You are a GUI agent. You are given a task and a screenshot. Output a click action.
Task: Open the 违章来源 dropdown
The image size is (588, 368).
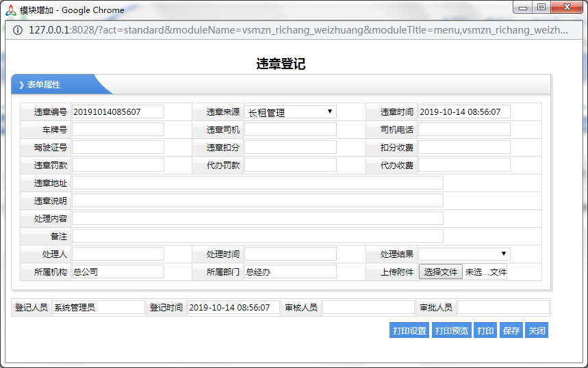[290, 112]
